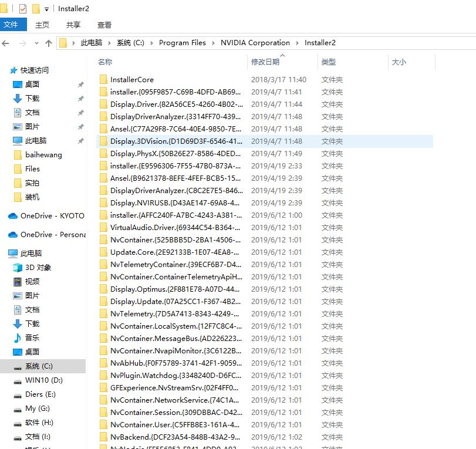
Task: Select Display.3DVision folder row
Action: 264,141
